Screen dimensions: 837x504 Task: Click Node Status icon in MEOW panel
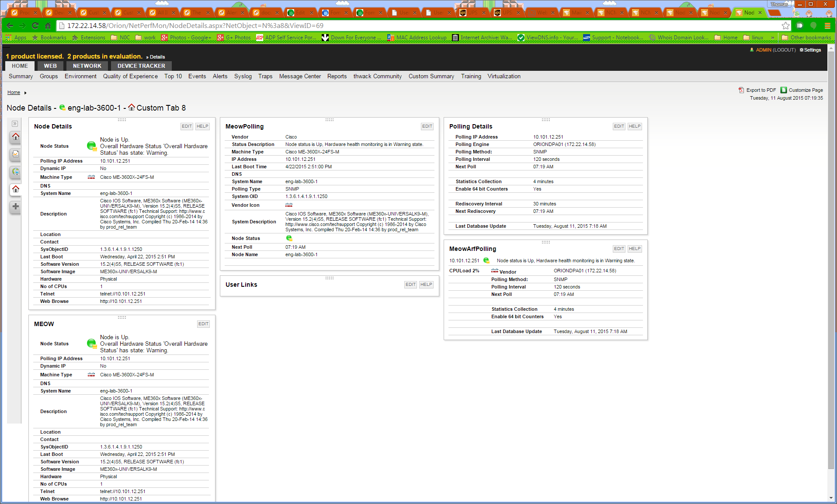coord(91,344)
